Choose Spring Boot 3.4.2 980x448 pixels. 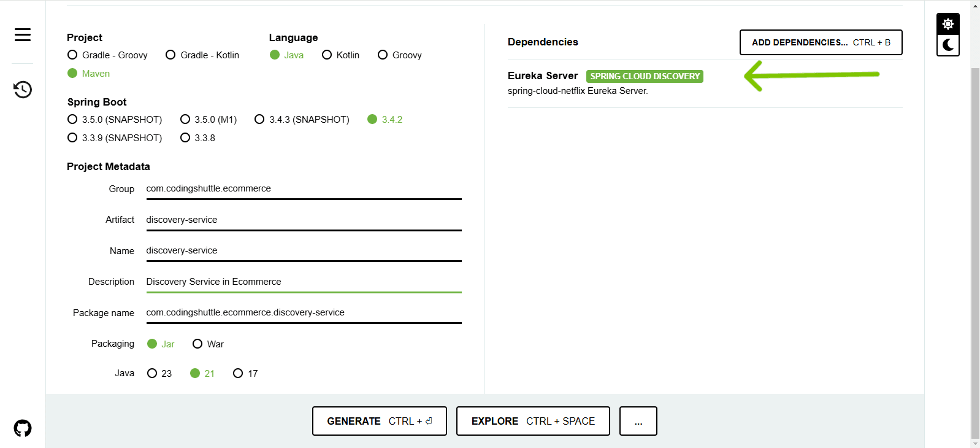385,120
